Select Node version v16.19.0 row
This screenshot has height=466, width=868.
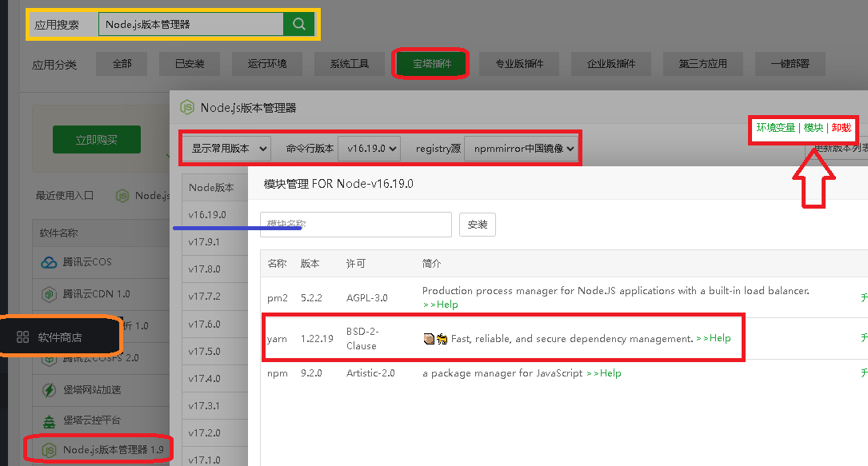(215, 214)
